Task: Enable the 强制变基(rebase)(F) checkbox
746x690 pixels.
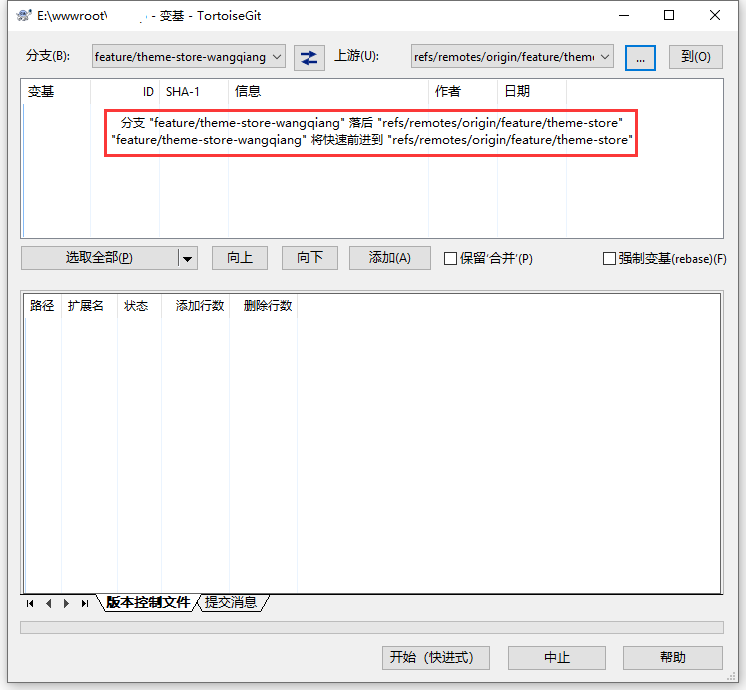Action: pyautogui.click(x=609, y=258)
